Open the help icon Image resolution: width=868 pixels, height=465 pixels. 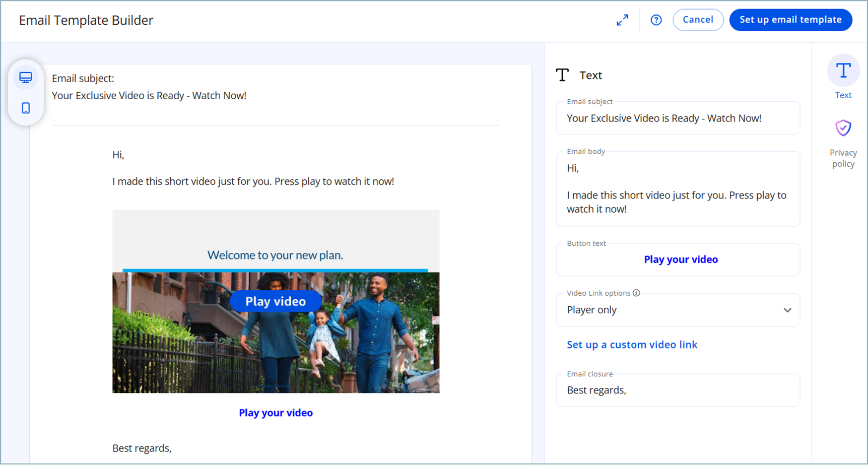[656, 20]
